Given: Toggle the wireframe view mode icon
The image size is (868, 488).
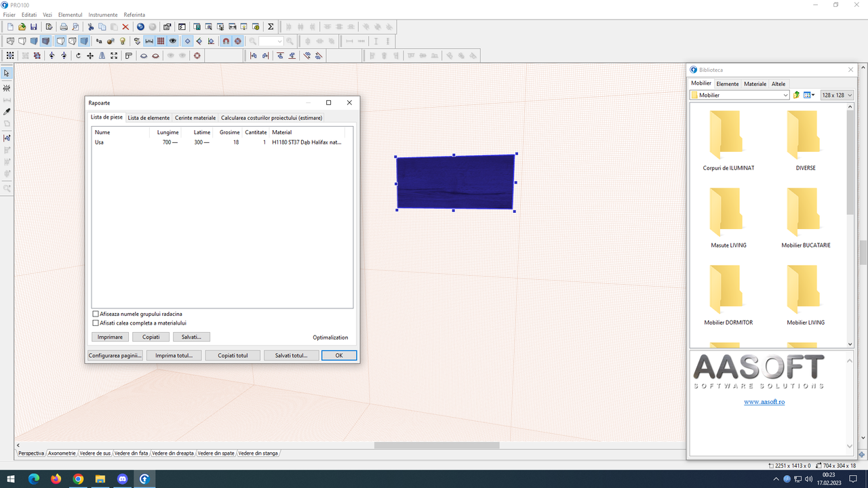Looking at the screenshot, I should [10, 41].
